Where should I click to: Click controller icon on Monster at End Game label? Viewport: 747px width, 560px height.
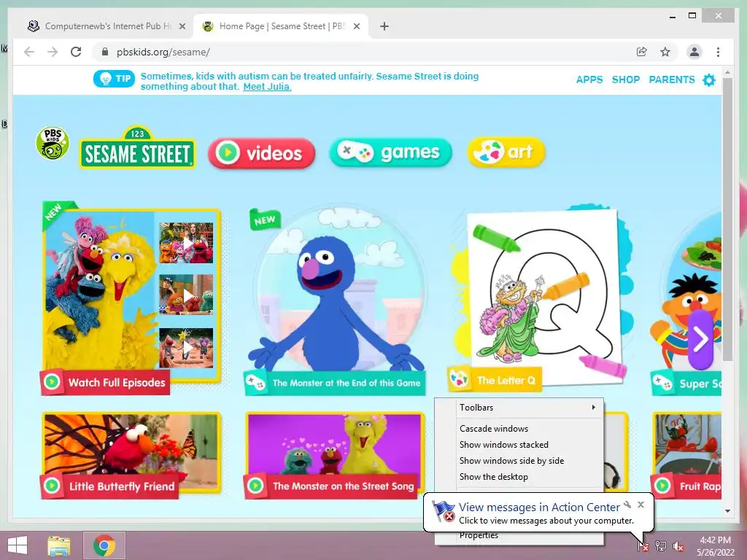[x=255, y=382]
